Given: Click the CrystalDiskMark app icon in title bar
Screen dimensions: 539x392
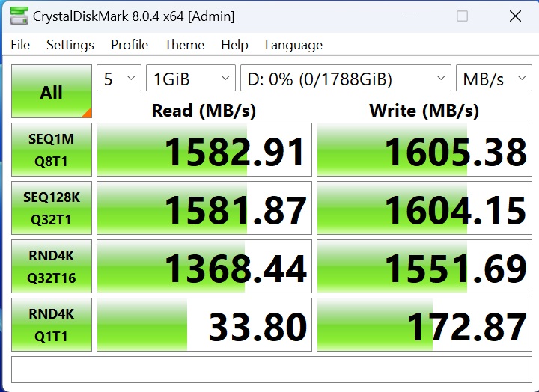Looking at the screenshot, I should point(20,16).
